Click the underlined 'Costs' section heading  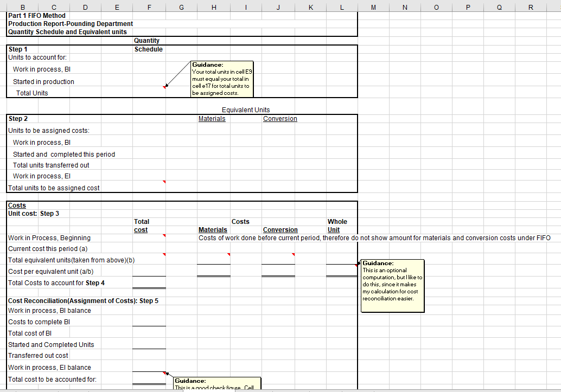(17, 205)
